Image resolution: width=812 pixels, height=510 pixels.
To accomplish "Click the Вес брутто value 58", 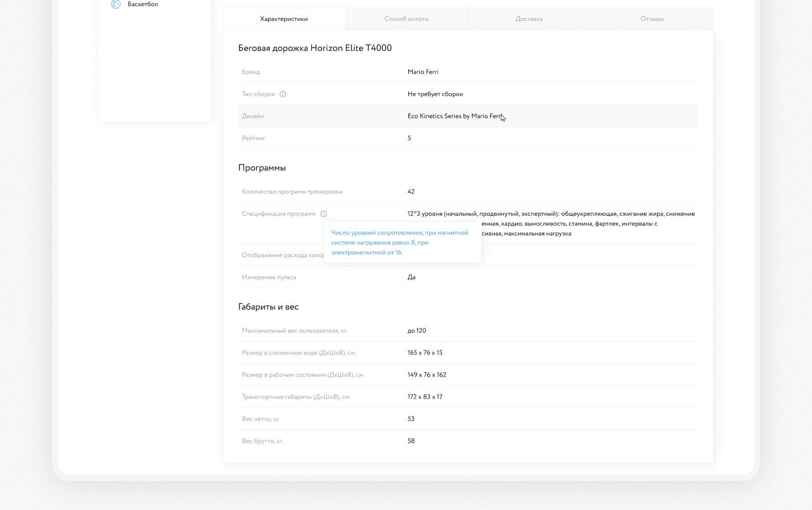I will [x=411, y=441].
